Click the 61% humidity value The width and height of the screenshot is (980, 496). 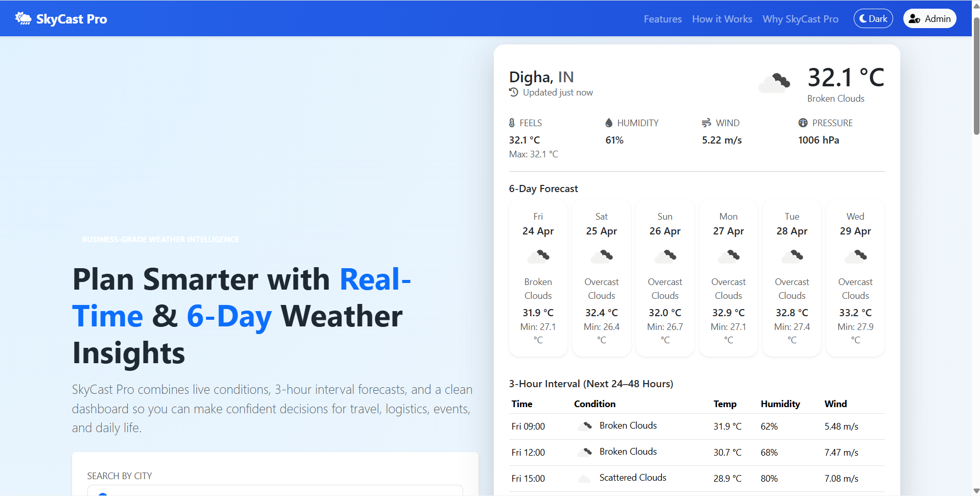pyautogui.click(x=614, y=140)
